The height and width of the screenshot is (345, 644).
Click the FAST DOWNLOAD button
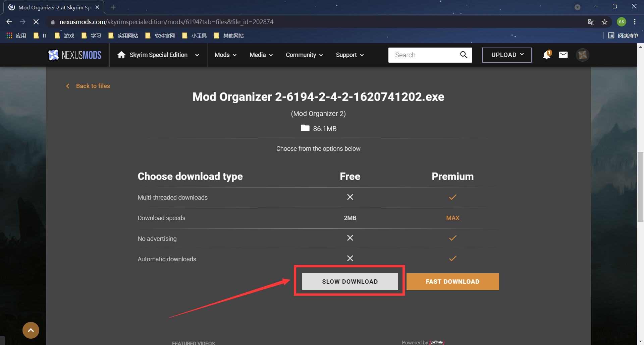click(x=452, y=281)
